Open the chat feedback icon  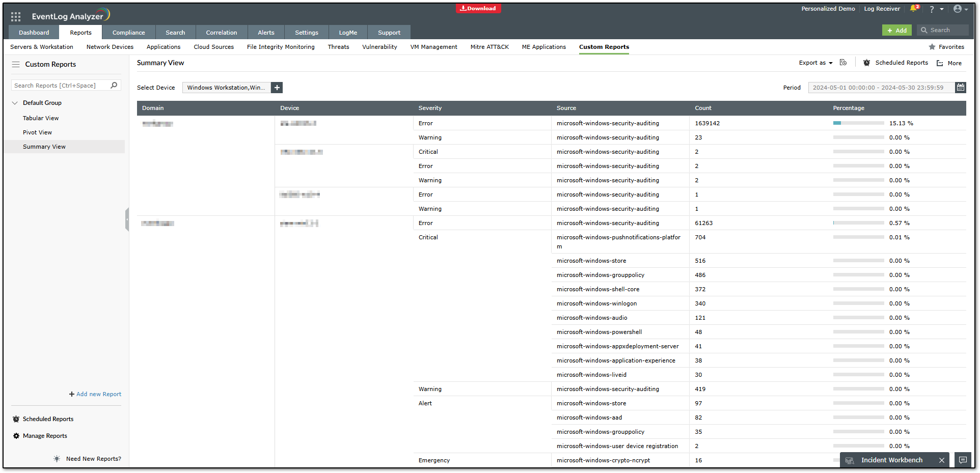click(963, 460)
